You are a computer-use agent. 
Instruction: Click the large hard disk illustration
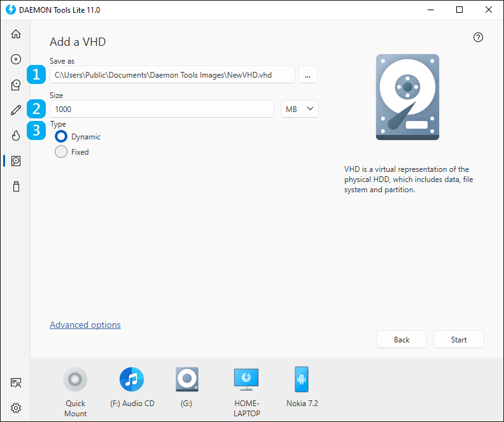pos(407,97)
